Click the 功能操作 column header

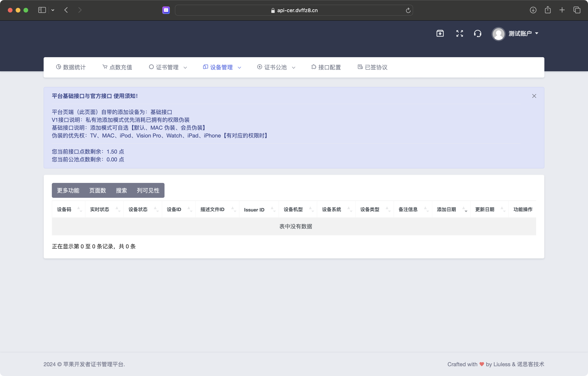coord(522,210)
